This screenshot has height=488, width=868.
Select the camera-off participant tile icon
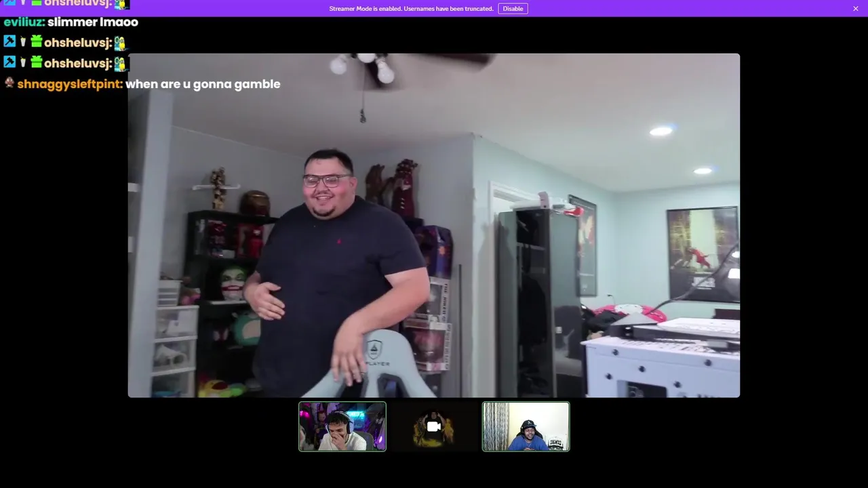434,426
